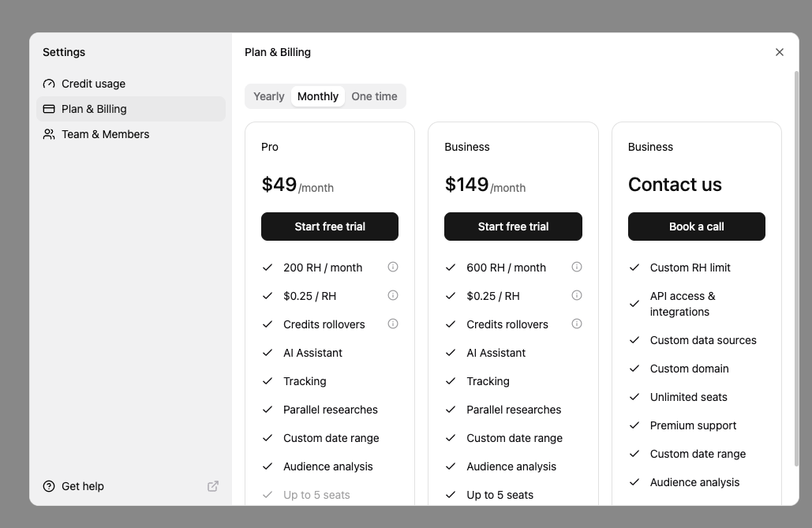The height and width of the screenshot is (528, 812).
Task: Click info icon next to Business $0.25 / RH
Action: (x=577, y=295)
